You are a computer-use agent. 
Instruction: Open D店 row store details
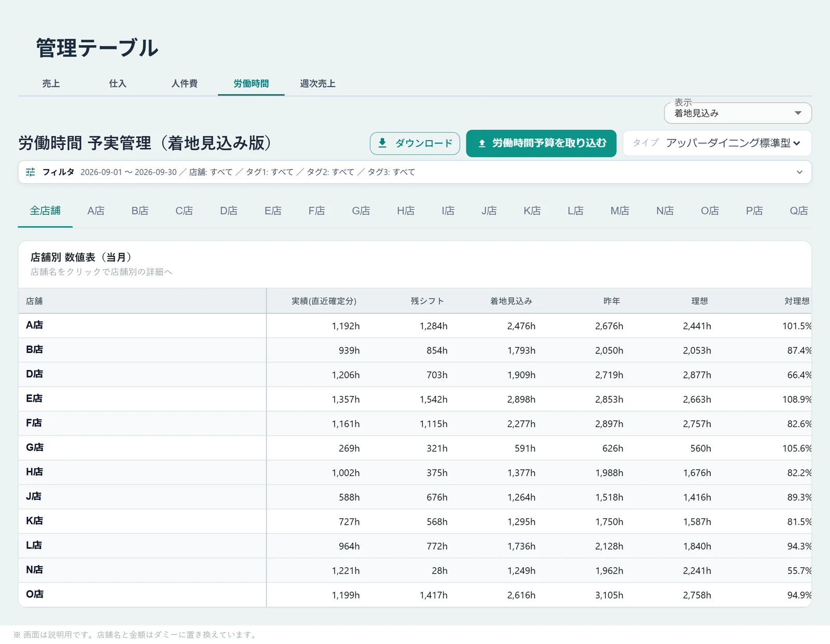click(35, 374)
